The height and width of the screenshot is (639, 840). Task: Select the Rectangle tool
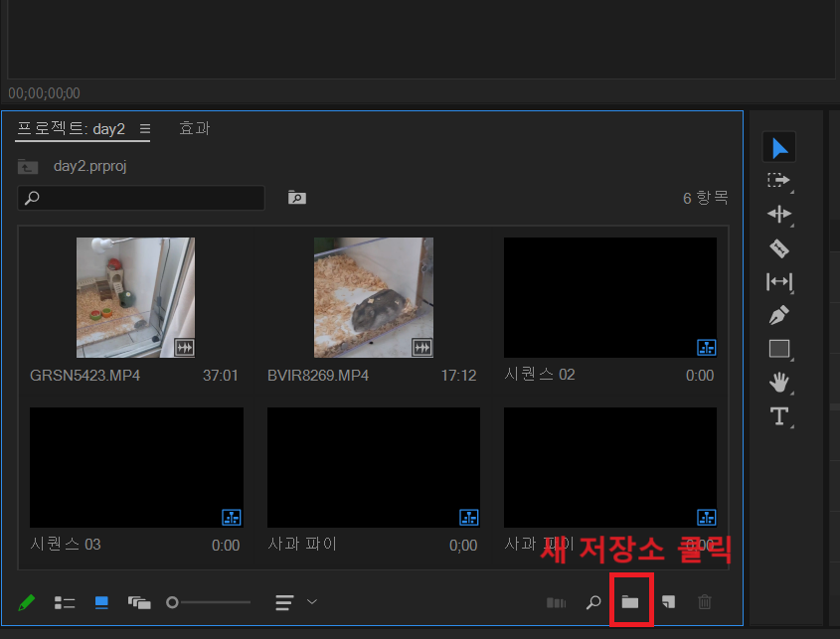(779, 349)
